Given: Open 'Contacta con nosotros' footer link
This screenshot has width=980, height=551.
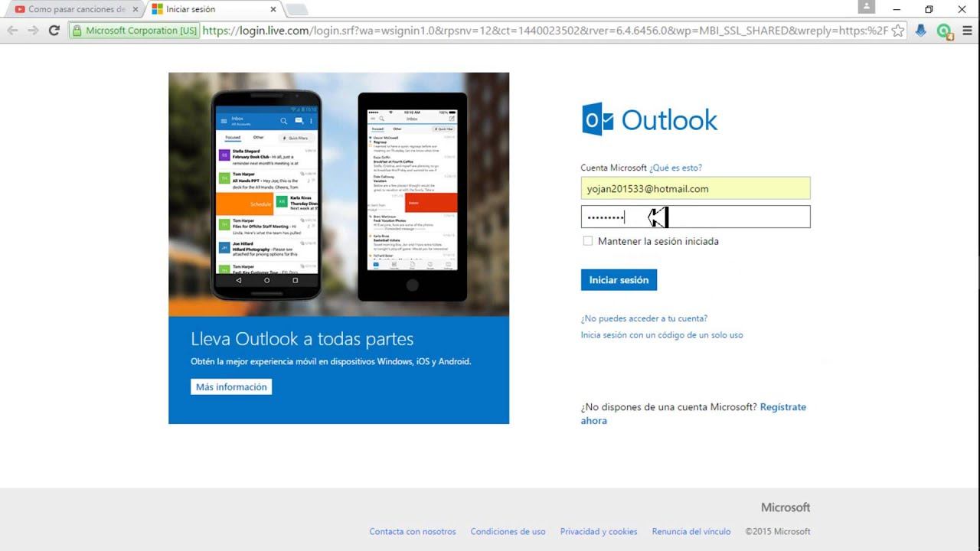Looking at the screenshot, I should [x=413, y=531].
